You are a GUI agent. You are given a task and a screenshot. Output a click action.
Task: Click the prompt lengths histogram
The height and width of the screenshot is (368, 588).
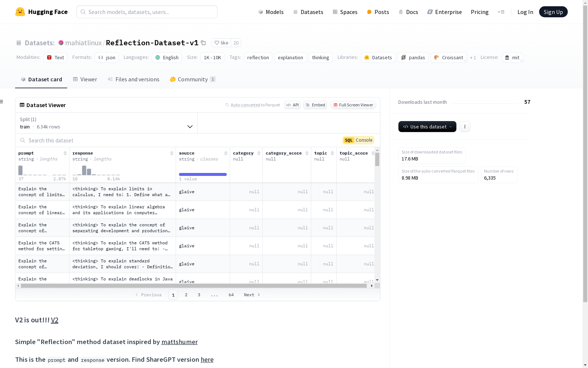pos(42,170)
